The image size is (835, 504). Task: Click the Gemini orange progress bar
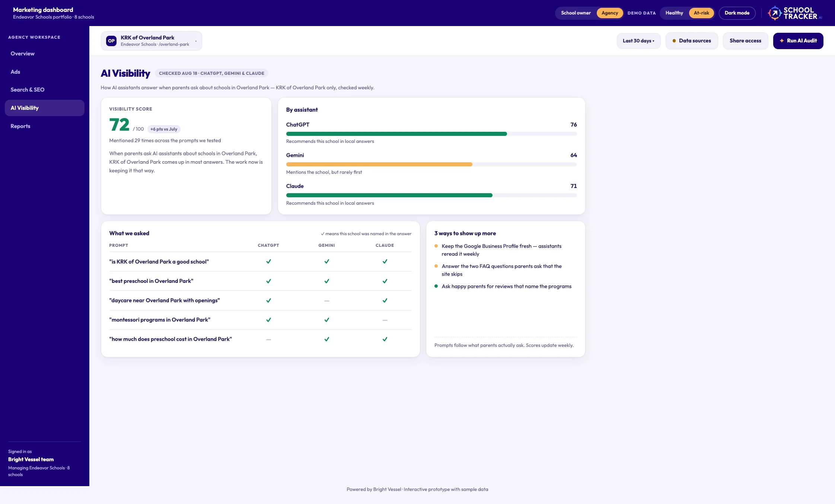(379, 165)
